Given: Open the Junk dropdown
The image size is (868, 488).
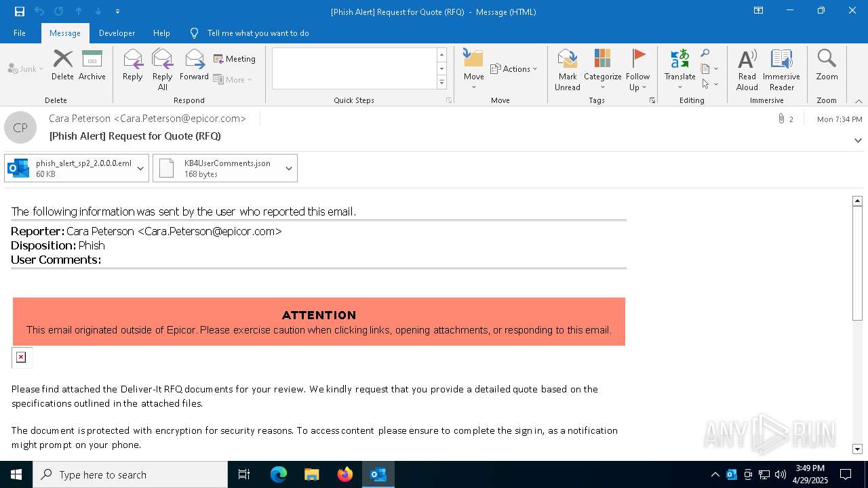Looking at the screenshot, I should [26, 68].
